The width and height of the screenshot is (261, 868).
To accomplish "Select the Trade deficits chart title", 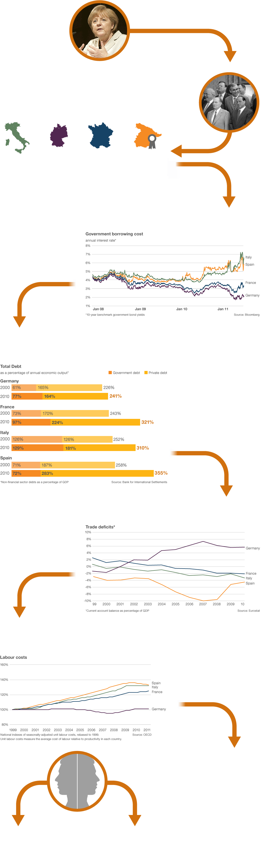I will (x=100, y=527).
